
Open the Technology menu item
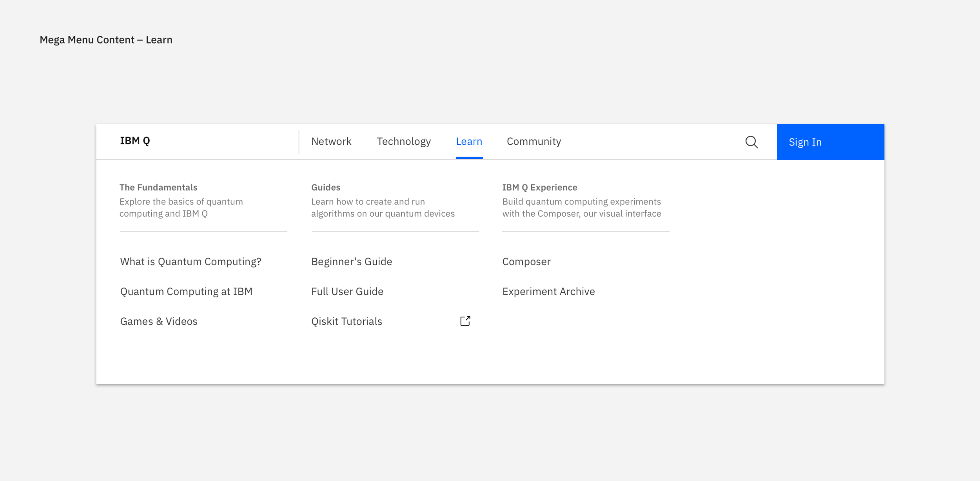403,141
